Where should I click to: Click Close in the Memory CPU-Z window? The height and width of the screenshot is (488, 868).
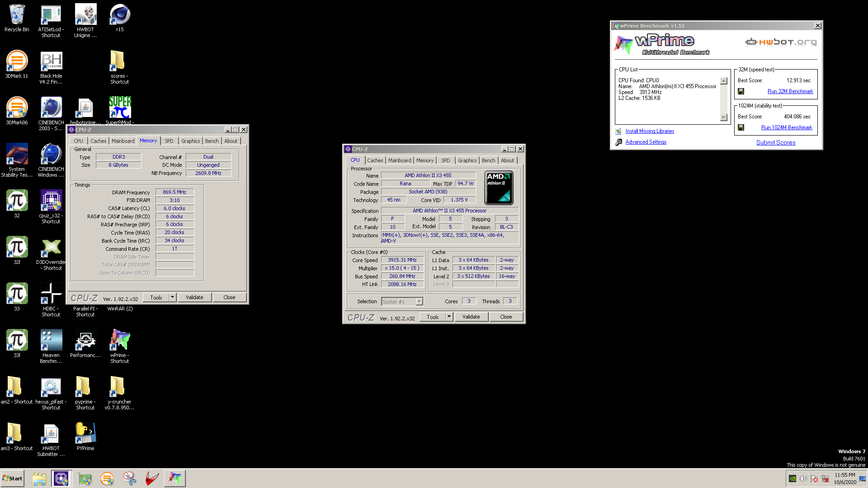click(x=229, y=297)
